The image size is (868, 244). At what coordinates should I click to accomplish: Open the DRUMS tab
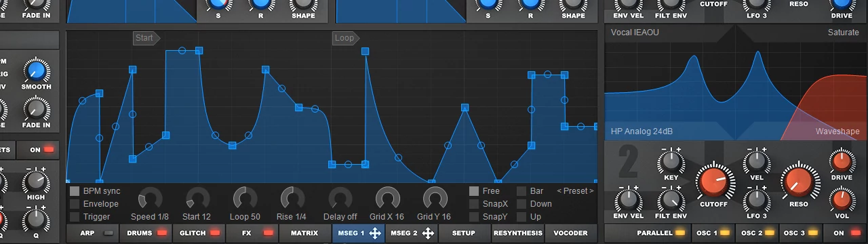pos(146,233)
